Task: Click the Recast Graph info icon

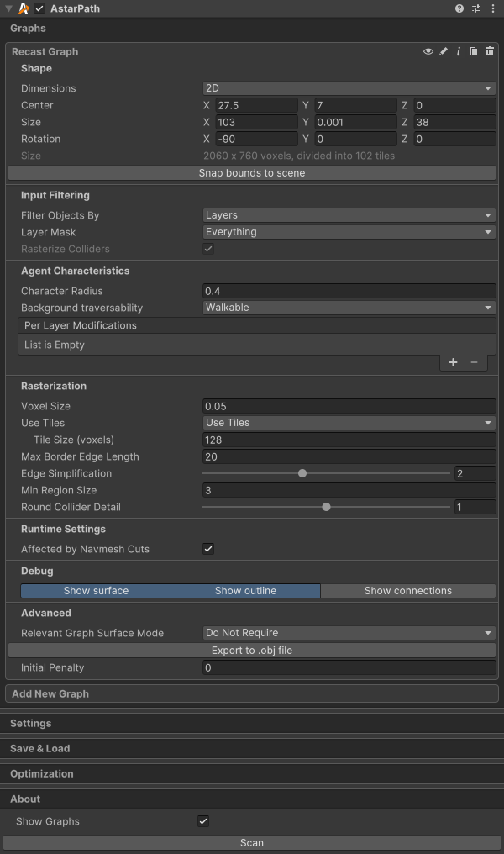Action: (459, 51)
